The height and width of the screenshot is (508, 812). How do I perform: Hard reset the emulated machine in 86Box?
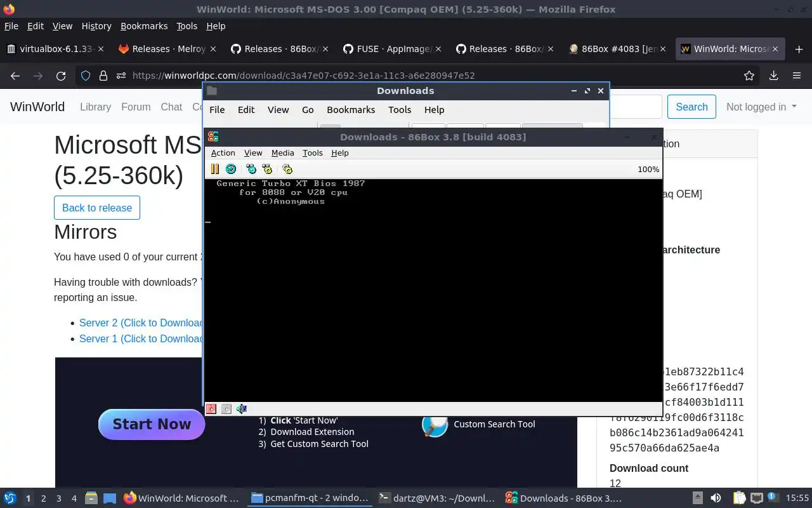click(x=231, y=169)
